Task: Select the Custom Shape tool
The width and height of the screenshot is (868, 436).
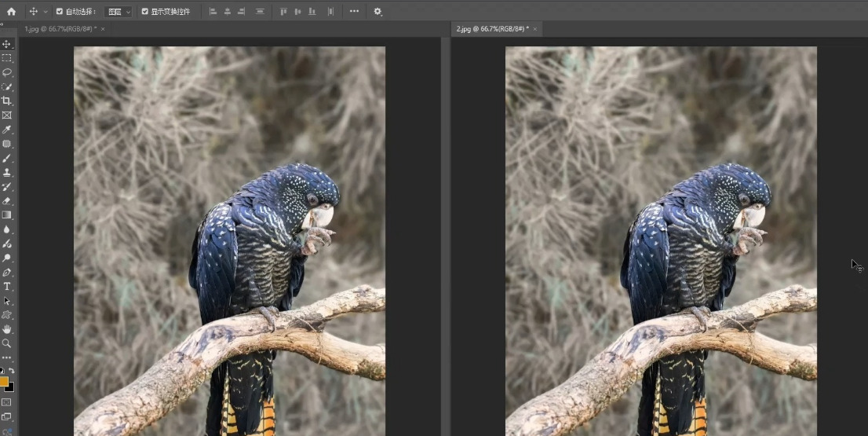Action: 6,315
